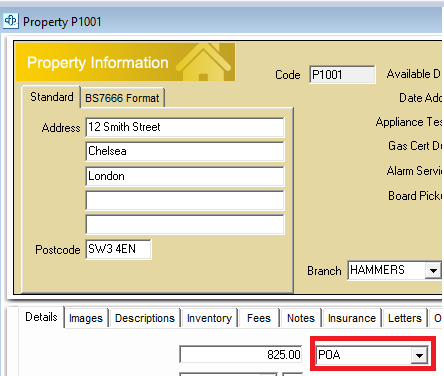444x376 pixels.
Task: Click the Branch label
Action: 324,271
